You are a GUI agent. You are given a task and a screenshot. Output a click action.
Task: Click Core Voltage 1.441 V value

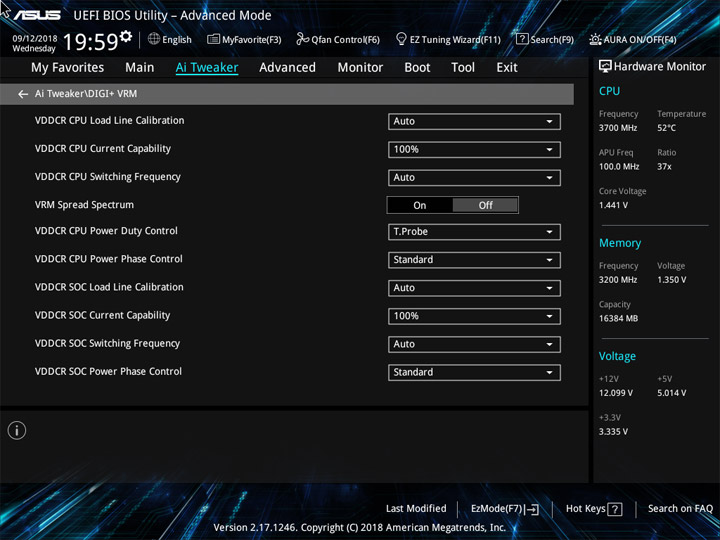(613, 205)
